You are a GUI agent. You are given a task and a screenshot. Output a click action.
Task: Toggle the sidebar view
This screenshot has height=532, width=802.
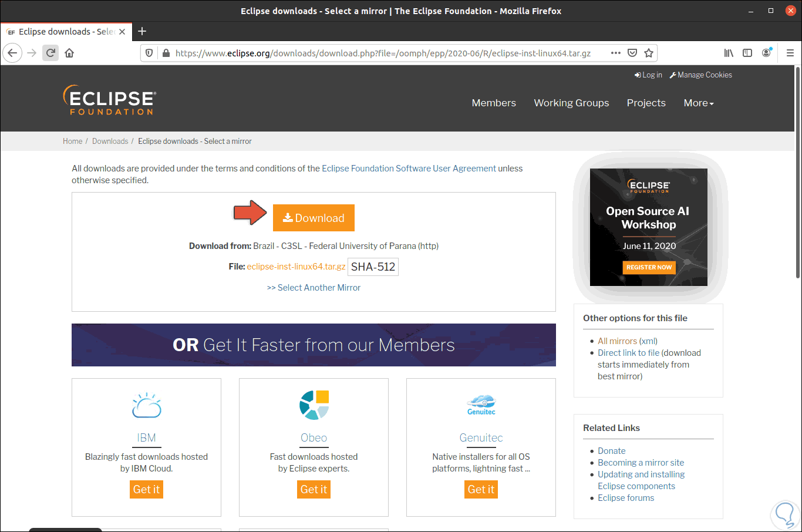click(x=747, y=53)
